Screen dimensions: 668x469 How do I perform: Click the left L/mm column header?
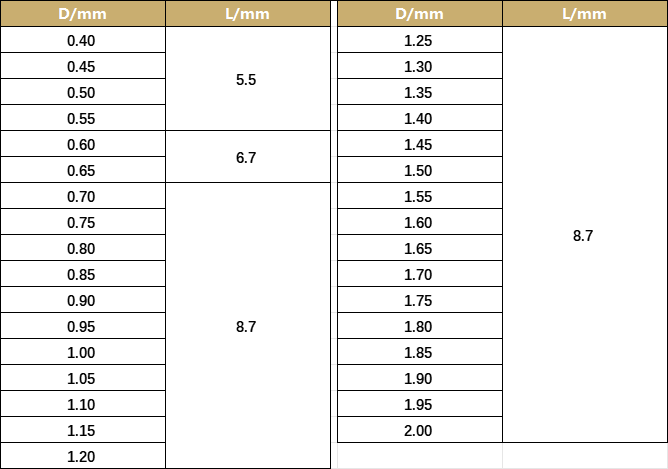(x=248, y=14)
